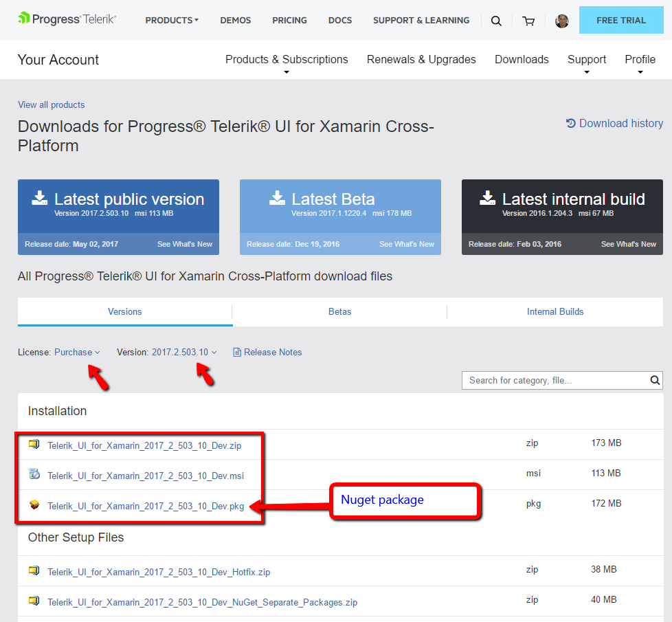Click the Latest Beta download button
This screenshot has width=672, height=622.
(x=340, y=206)
